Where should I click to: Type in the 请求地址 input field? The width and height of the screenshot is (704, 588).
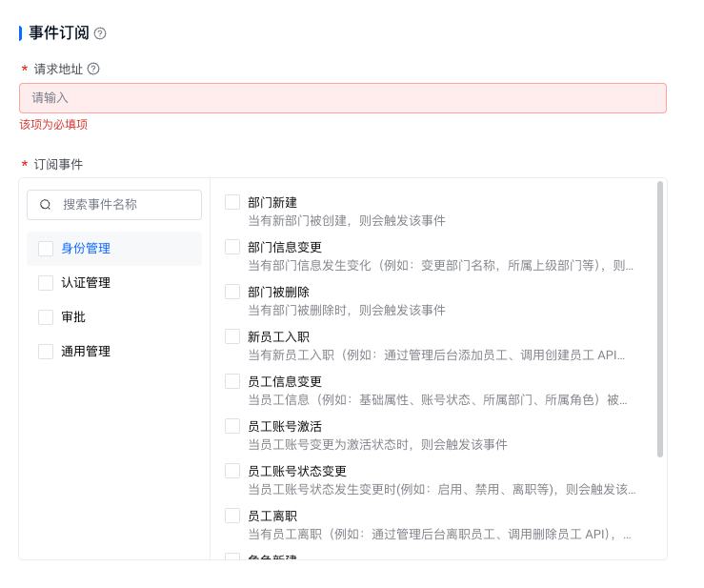pos(343,98)
